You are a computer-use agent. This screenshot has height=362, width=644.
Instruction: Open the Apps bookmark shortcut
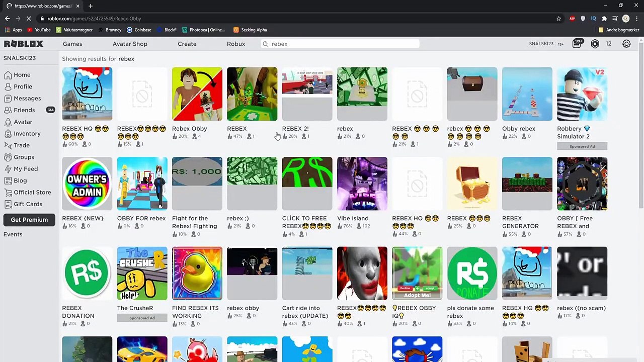[x=13, y=30]
